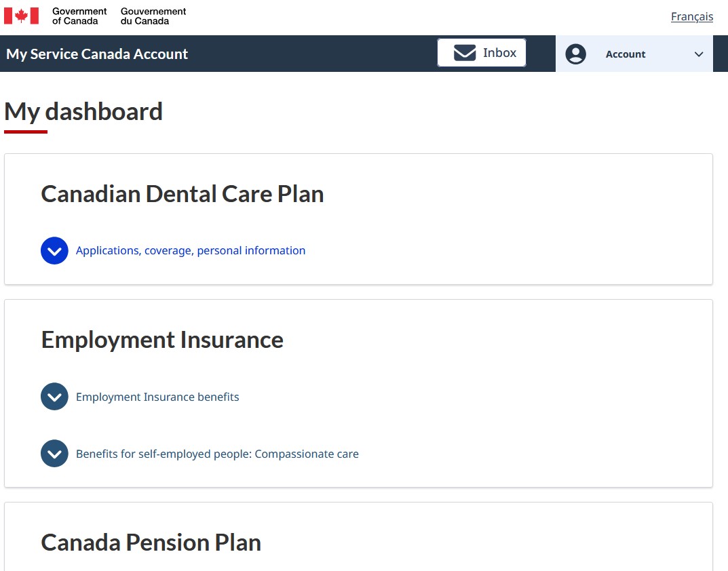Expand Applications, coverage, personal information
This screenshot has width=728, height=571.
tap(191, 251)
